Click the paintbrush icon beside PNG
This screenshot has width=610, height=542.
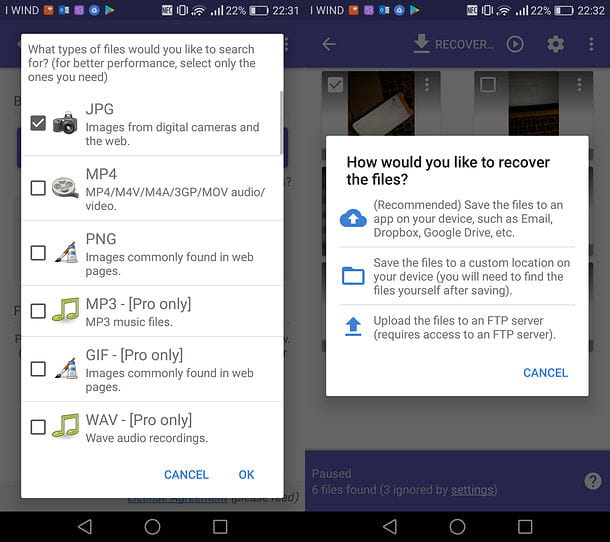[66, 252]
